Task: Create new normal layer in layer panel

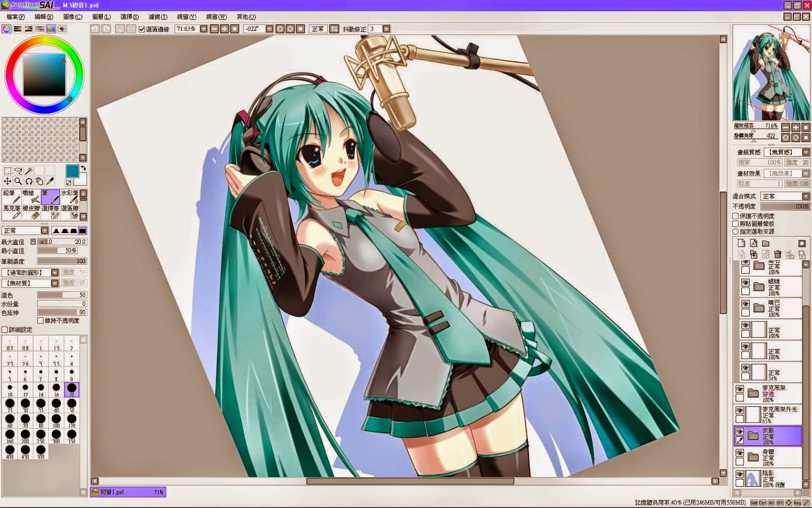Action: click(x=741, y=243)
